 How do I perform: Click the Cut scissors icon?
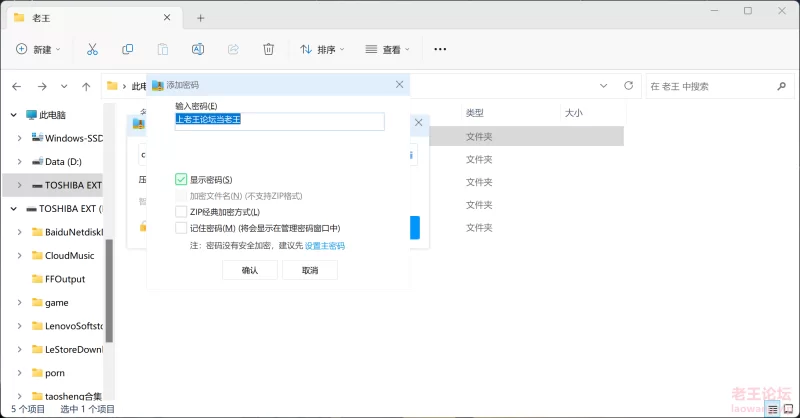pos(92,50)
